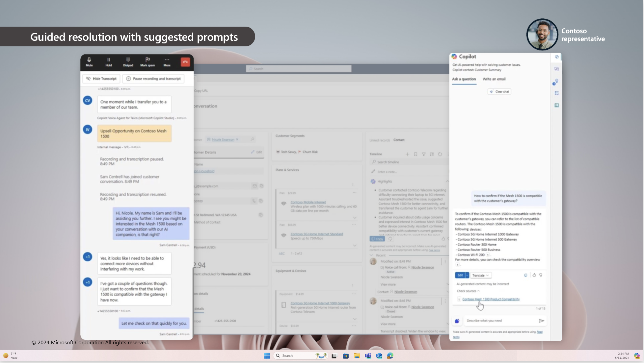Click Edit button in Copilot response
Screen dimensions: 644x363
point(460,275)
